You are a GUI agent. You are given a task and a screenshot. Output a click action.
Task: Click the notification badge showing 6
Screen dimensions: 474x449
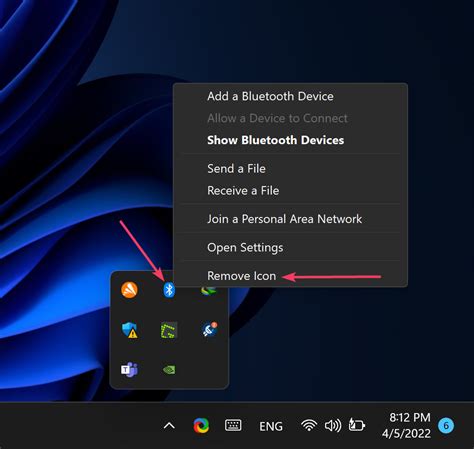pyautogui.click(x=446, y=426)
